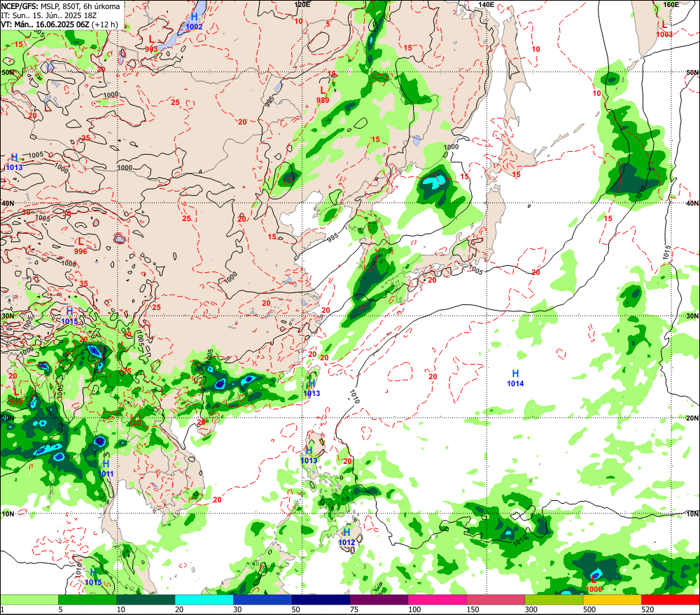Click the magenta 100–150 mm legend swatch
700x615 pixels.
[x=437, y=600]
